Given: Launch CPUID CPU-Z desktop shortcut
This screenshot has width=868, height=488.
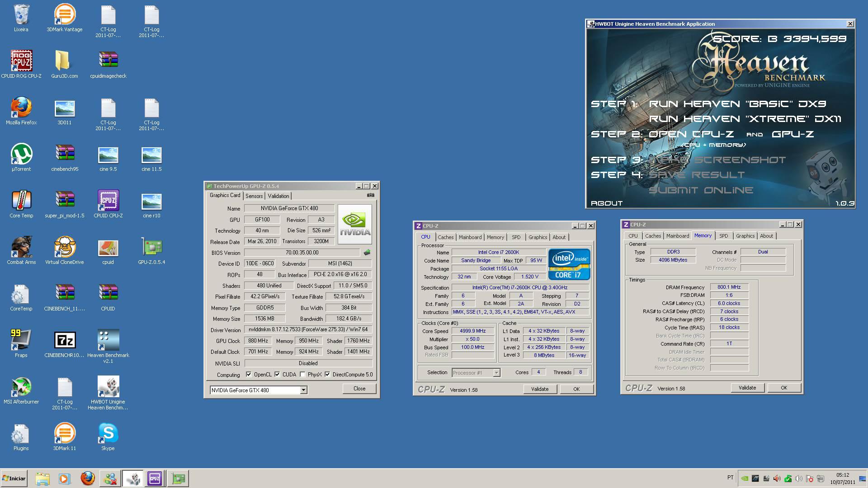Looking at the screenshot, I should pos(108,204).
